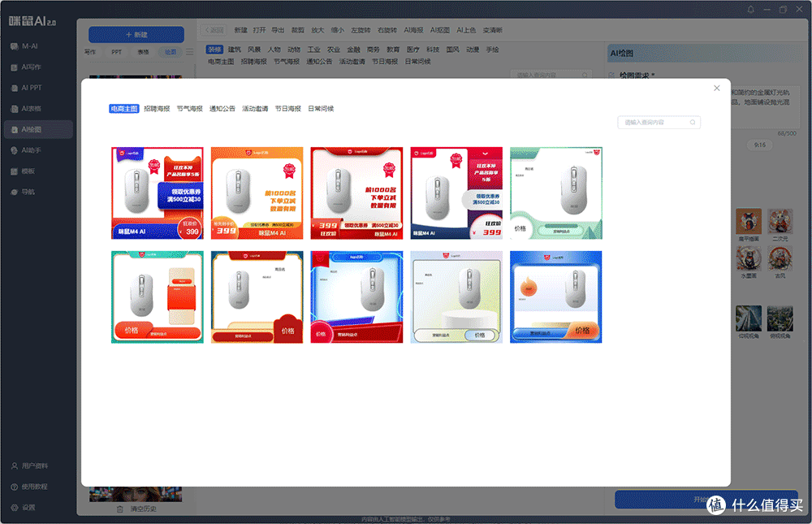The width and height of the screenshot is (812, 524).
Task: Click the search magnifier in the dialog
Action: click(693, 123)
